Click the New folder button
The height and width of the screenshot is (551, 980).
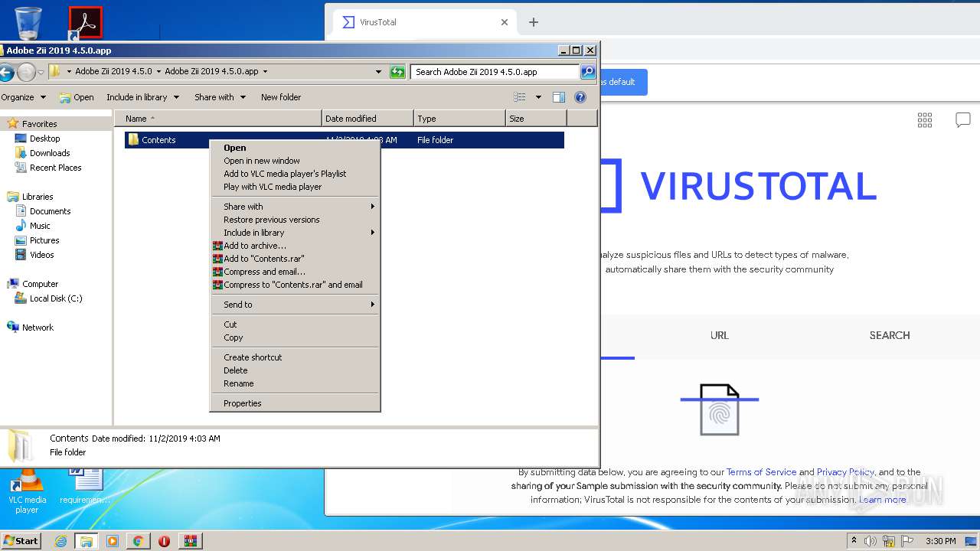(280, 97)
